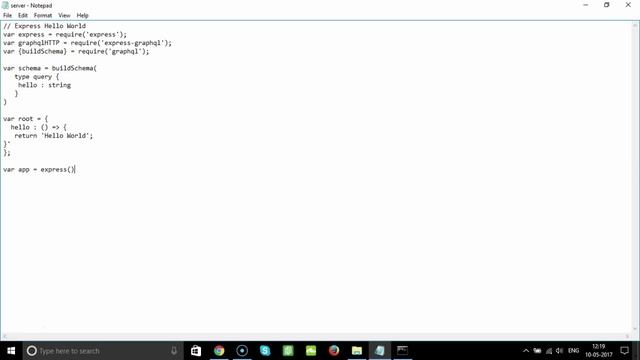Open the Format menu

pyautogui.click(x=43, y=16)
